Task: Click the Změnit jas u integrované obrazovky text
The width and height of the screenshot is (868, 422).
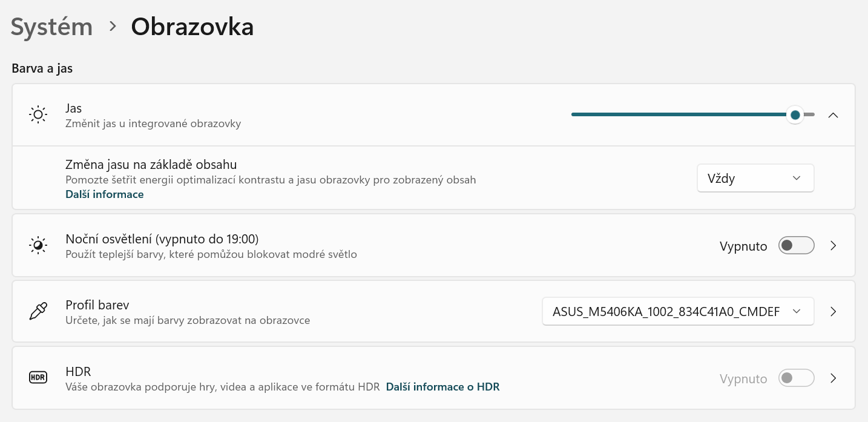Action: click(153, 124)
